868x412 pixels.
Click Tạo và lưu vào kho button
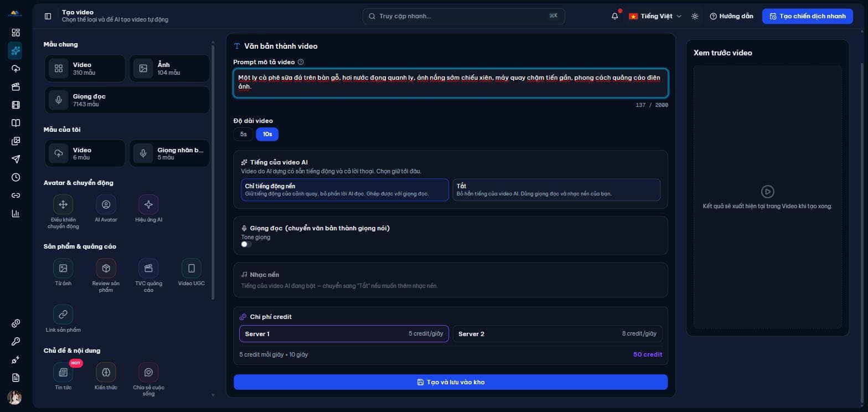[x=451, y=382]
